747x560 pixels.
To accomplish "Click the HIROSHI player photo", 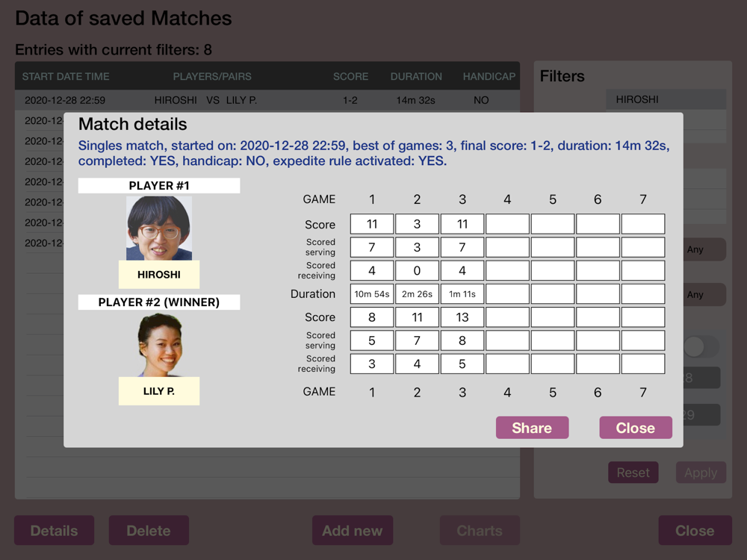I will click(159, 228).
